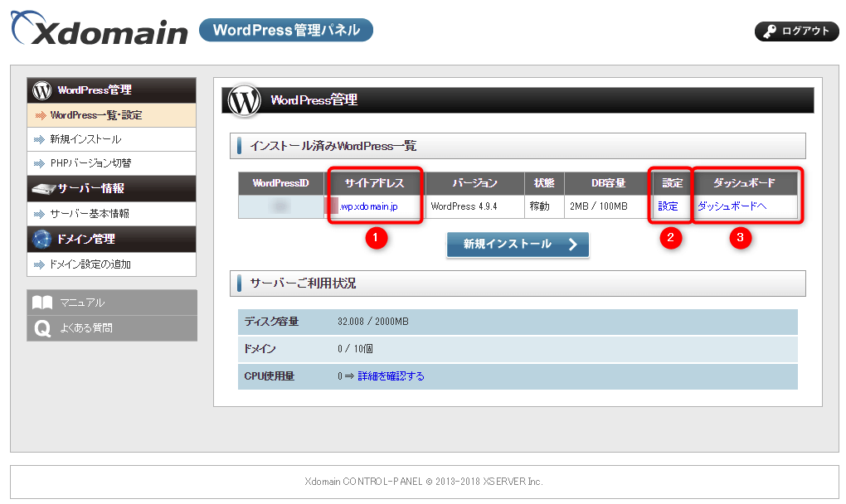Click the 設定 link in table row
846x504 pixels.
click(668, 206)
